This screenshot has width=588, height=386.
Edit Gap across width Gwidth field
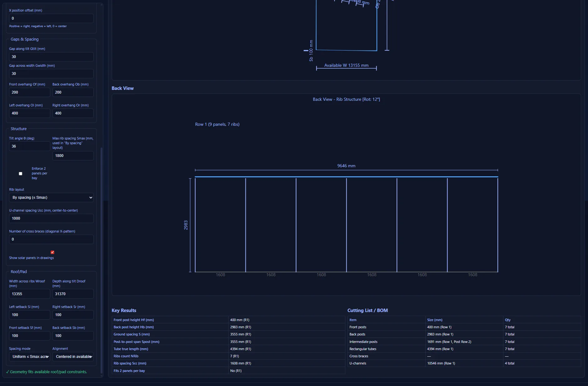[x=51, y=74]
